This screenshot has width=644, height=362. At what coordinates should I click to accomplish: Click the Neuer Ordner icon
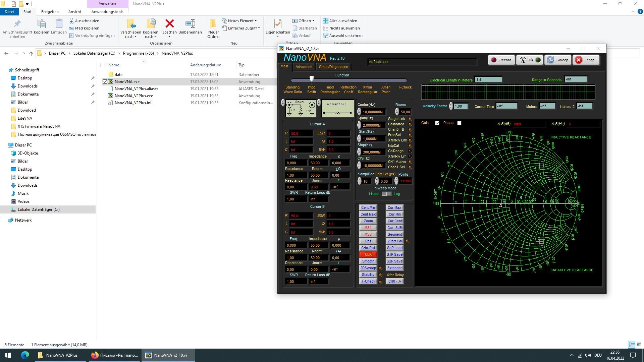tap(213, 23)
